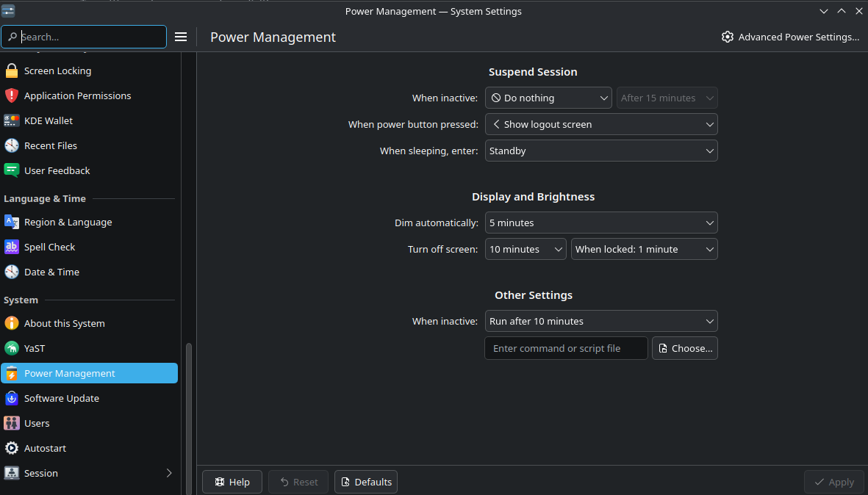The width and height of the screenshot is (868, 495).
Task: Click the Screen Locking padlock icon
Action: coord(12,71)
